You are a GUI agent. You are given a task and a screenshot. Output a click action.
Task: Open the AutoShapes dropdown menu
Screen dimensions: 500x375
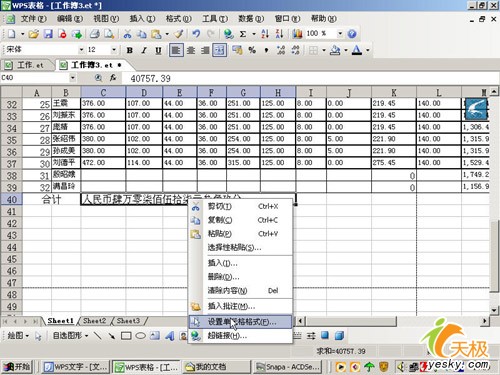coord(71,335)
